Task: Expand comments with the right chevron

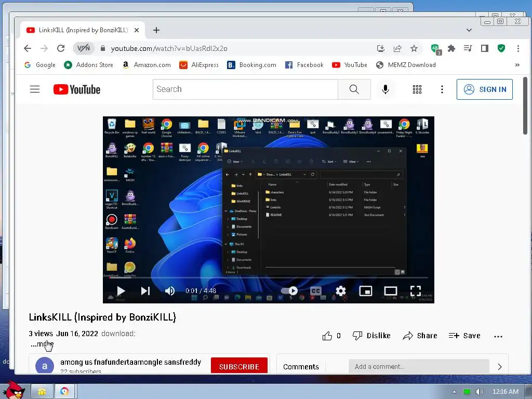Action: coord(499,367)
